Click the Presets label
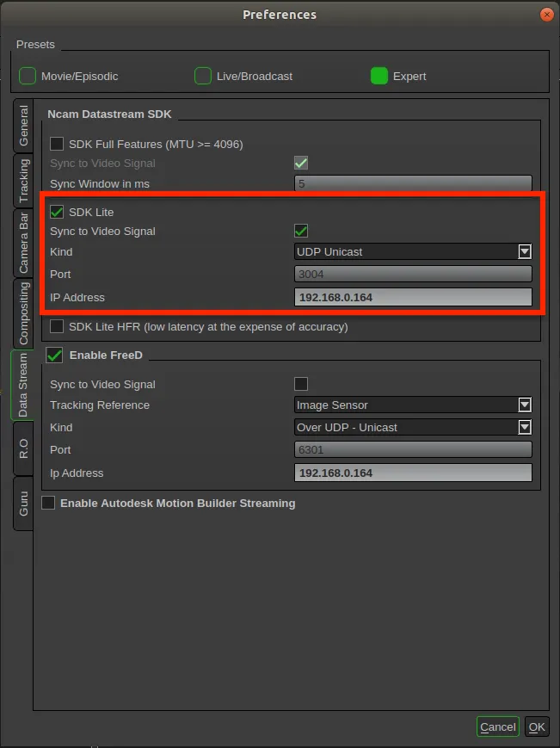560x748 pixels. coord(35,45)
